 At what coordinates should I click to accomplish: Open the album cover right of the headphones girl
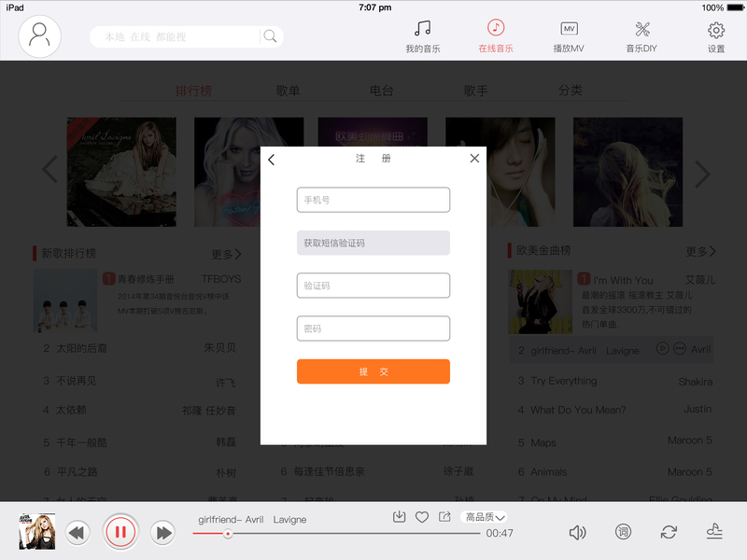[627, 172]
